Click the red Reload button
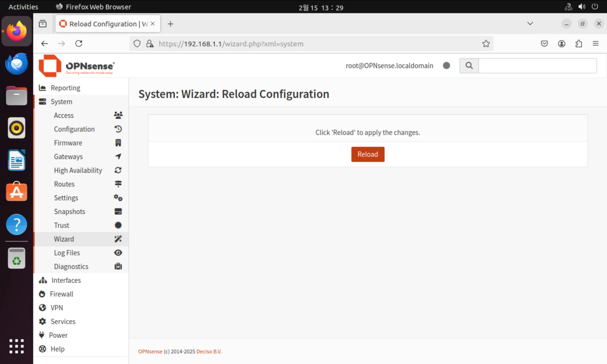Screen dimensions: 607x364 pos(368,154)
